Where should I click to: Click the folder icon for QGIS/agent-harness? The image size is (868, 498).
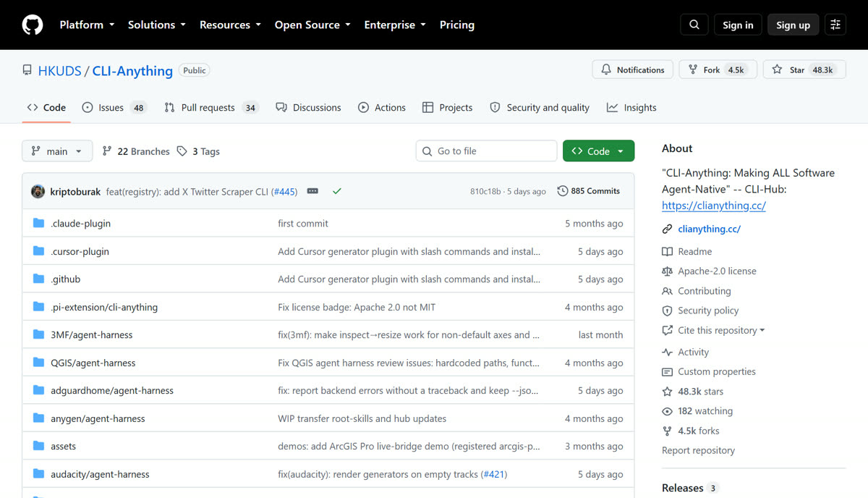(x=38, y=363)
